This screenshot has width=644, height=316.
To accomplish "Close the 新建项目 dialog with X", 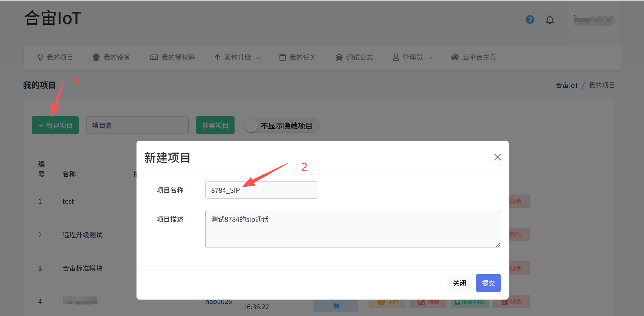I will (x=497, y=157).
